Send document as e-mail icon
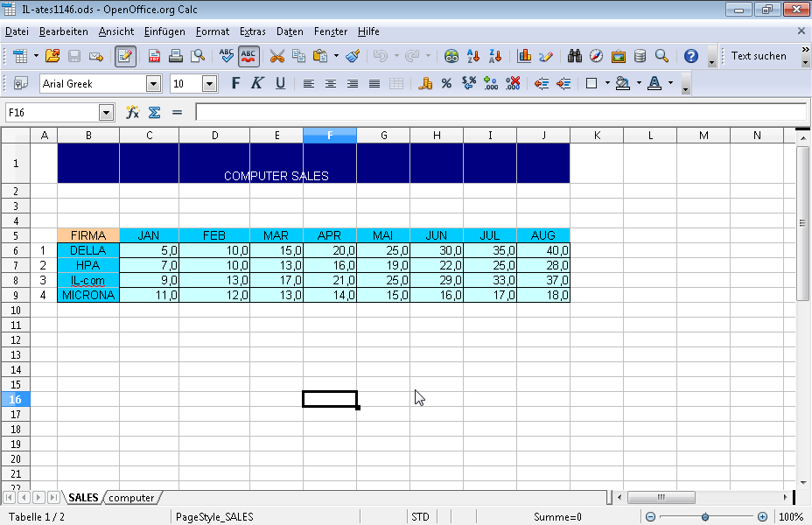The image size is (812, 525). (x=96, y=56)
